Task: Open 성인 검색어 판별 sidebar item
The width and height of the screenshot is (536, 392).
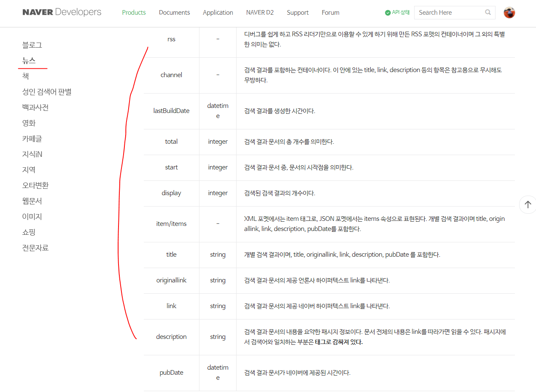Action: pos(47,92)
